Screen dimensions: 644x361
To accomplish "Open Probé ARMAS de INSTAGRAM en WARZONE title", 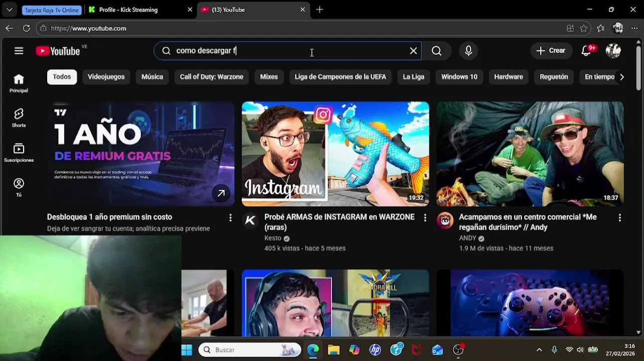I will click(x=340, y=222).
